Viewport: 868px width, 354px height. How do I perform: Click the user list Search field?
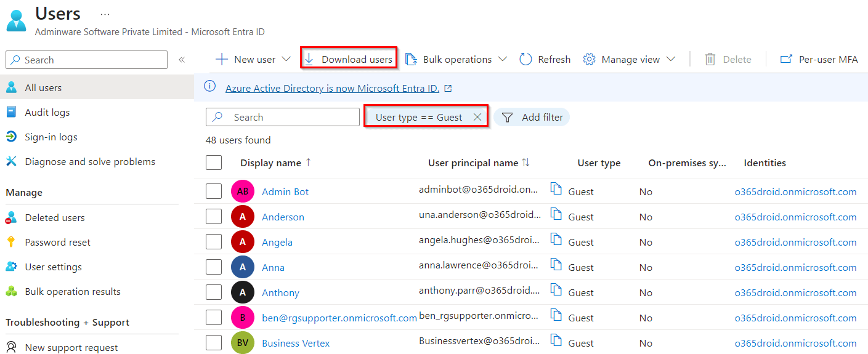[290, 117]
